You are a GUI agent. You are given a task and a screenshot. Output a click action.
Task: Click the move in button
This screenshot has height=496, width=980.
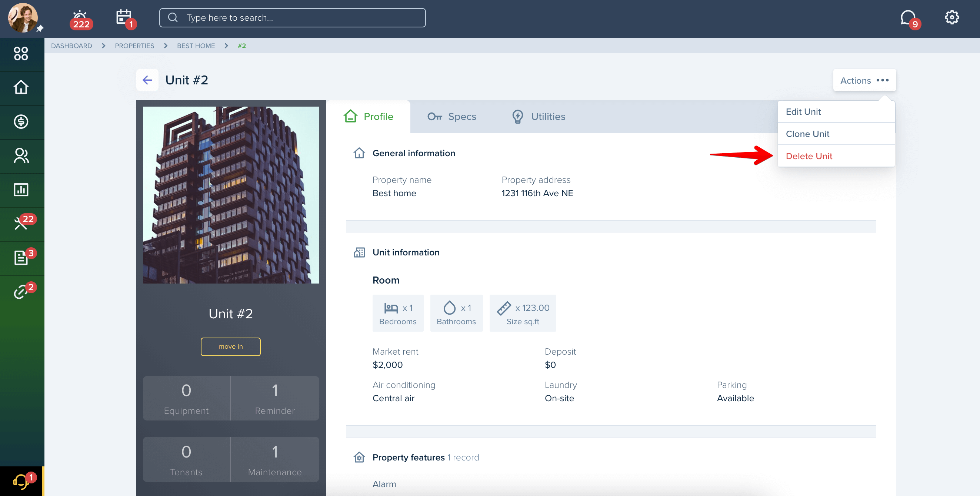coord(230,346)
